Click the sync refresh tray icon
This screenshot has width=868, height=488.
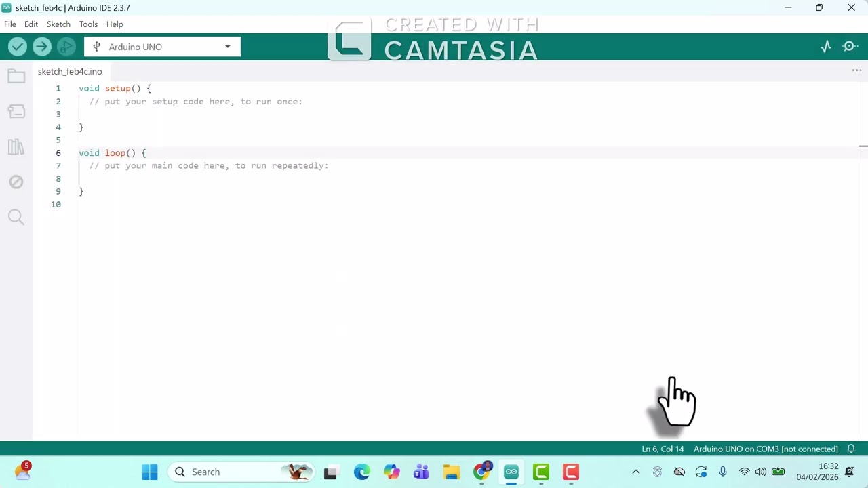(x=701, y=472)
